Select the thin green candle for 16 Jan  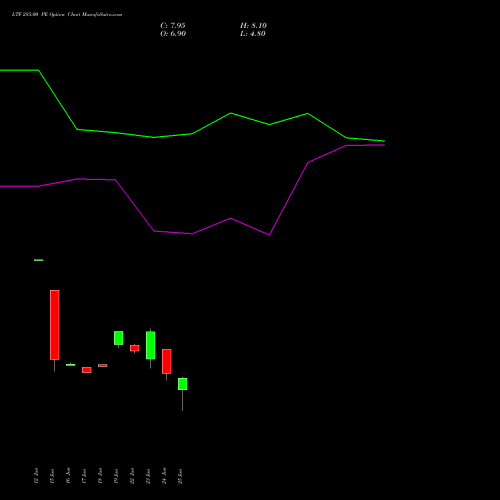(71, 365)
